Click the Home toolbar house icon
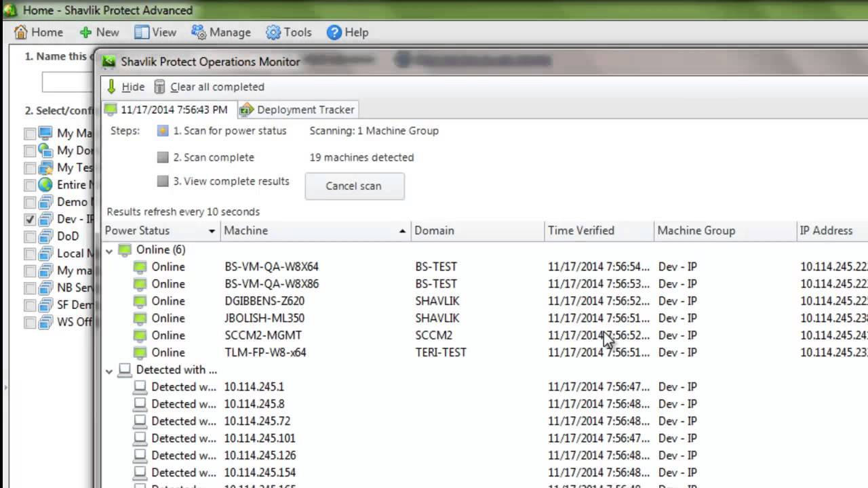The image size is (868, 488). (21, 32)
